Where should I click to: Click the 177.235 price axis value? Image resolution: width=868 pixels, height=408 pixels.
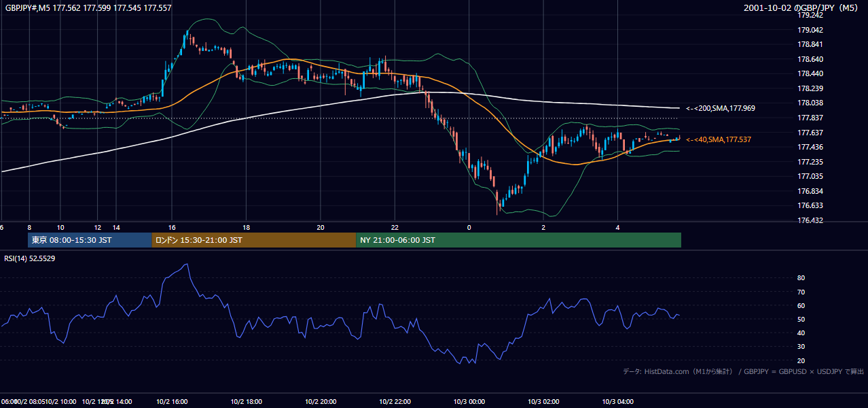point(811,162)
